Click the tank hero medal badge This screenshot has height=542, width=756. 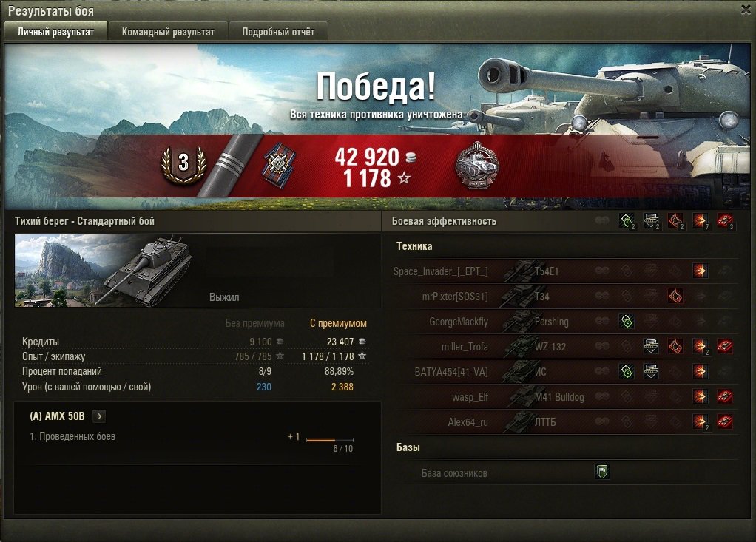click(477, 165)
